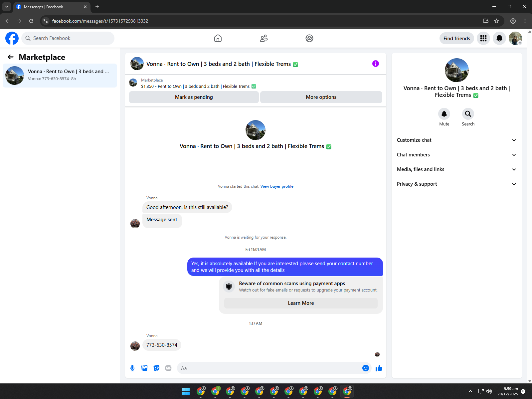Expand Media, files and links section
This screenshot has height=399, width=532.
(x=457, y=169)
